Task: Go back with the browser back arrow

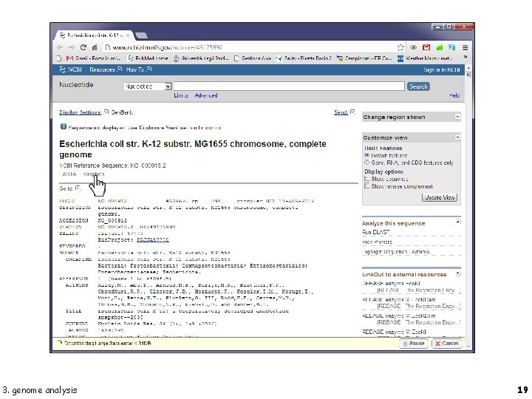Action: click(60, 47)
